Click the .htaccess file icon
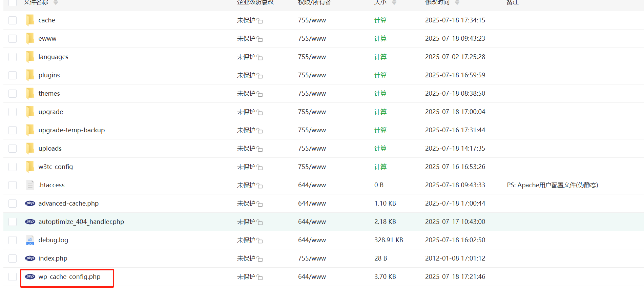Image resolution: width=644 pixels, height=306 pixels. point(30,185)
